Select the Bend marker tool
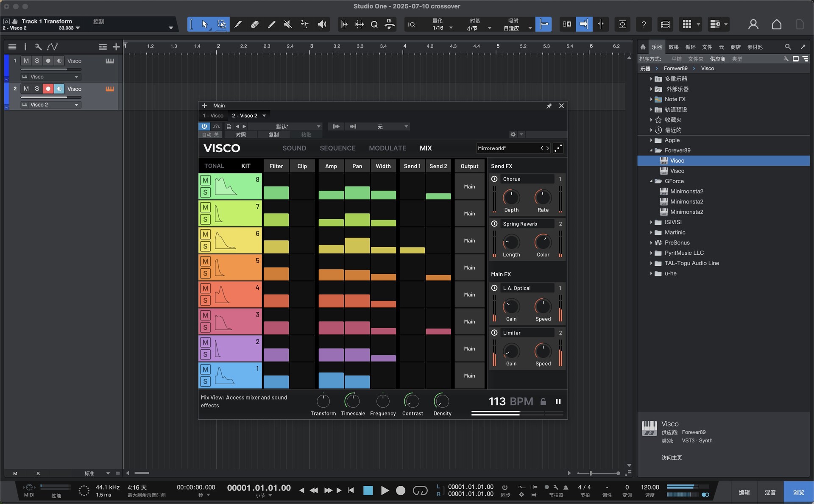This screenshot has width=814, height=504. click(x=304, y=24)
